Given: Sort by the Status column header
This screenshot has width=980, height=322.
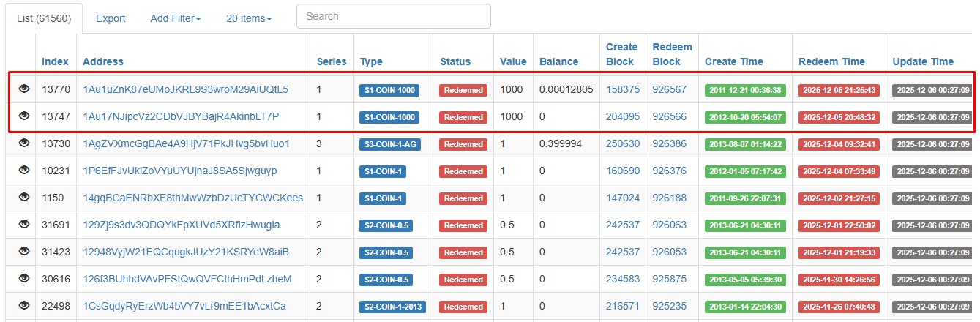Looking at the screenshot, I should (455, 61).
